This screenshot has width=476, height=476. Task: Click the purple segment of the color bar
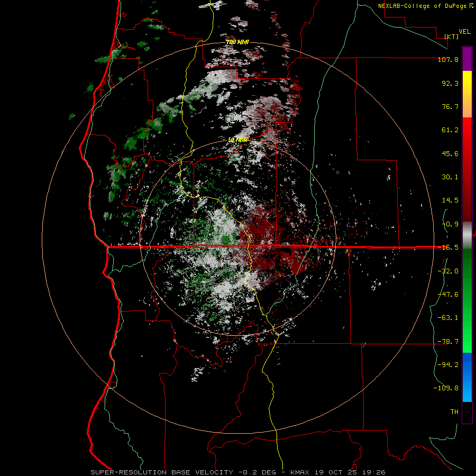pos(467,59)
